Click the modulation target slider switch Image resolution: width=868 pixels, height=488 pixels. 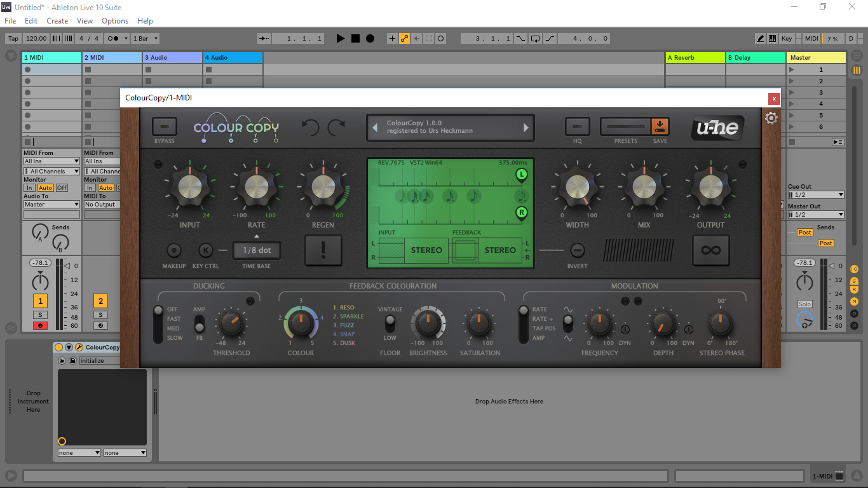point(524,324)
